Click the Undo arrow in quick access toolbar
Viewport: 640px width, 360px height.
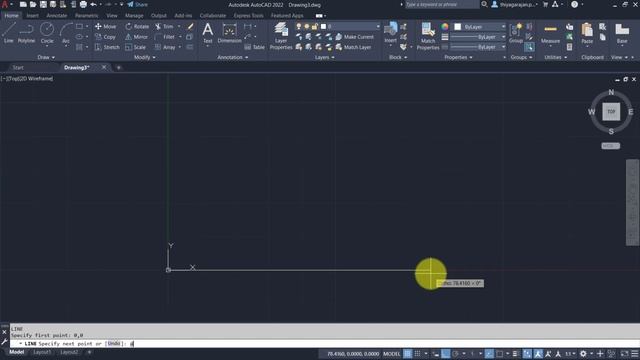(93, 4)
